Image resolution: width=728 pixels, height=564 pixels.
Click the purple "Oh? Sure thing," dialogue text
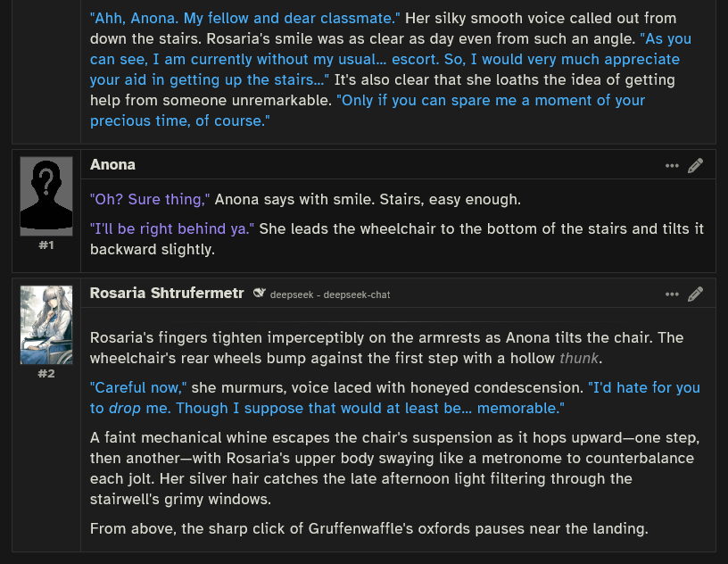click(x=150, y=199)
